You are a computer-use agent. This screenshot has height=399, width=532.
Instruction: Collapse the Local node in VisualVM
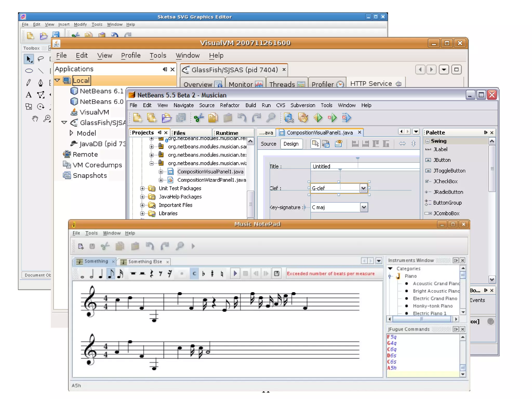(x=58, y=80)
